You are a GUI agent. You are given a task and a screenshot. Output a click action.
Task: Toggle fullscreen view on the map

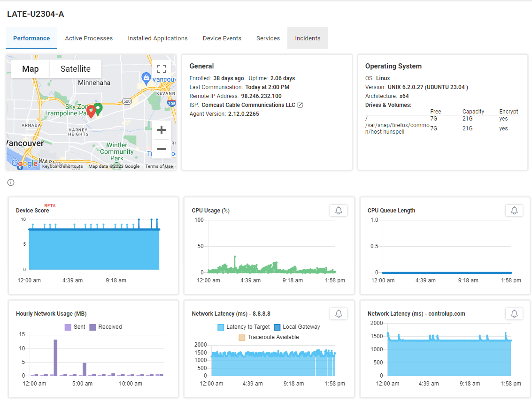click(x=162, y=69)
